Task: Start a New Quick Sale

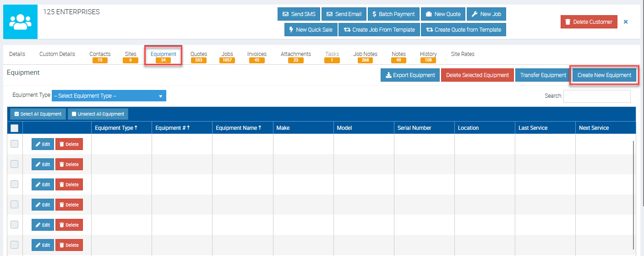Action: pyautogui.click(x=311, y=29)
